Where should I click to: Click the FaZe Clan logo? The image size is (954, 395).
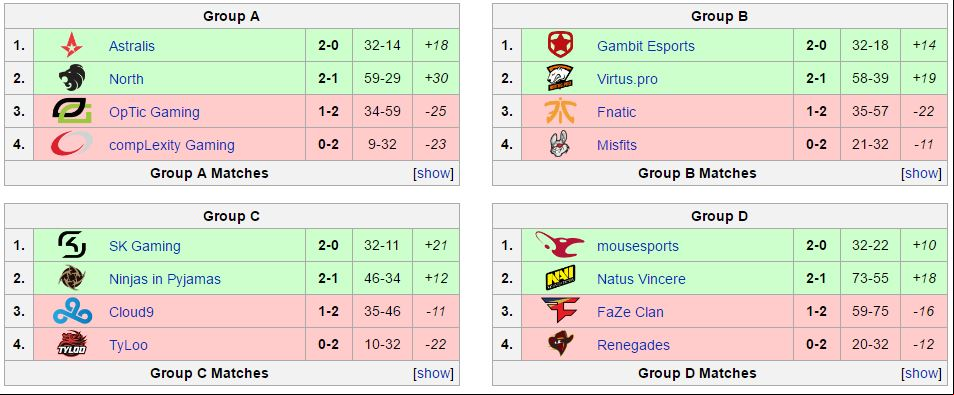tap(560, 311)
